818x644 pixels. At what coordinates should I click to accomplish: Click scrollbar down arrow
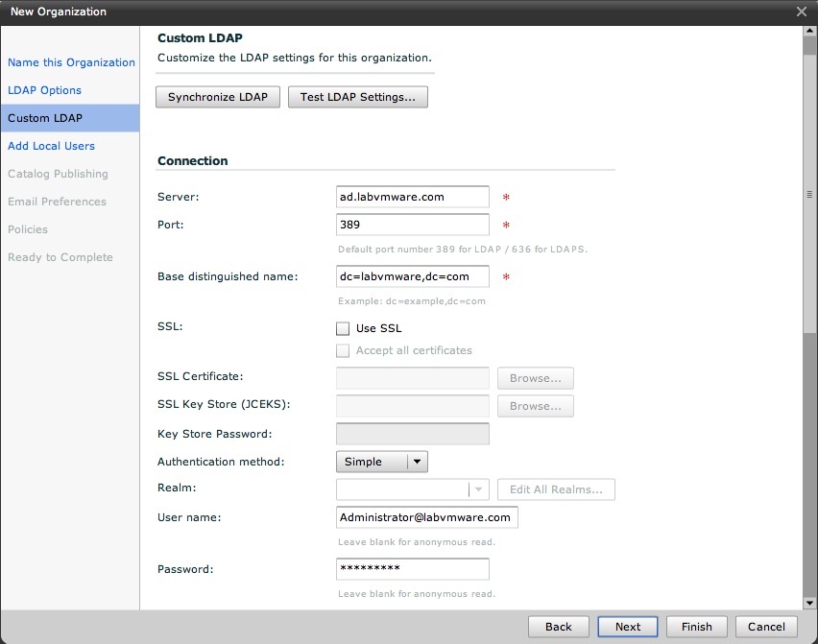[809, 603]
